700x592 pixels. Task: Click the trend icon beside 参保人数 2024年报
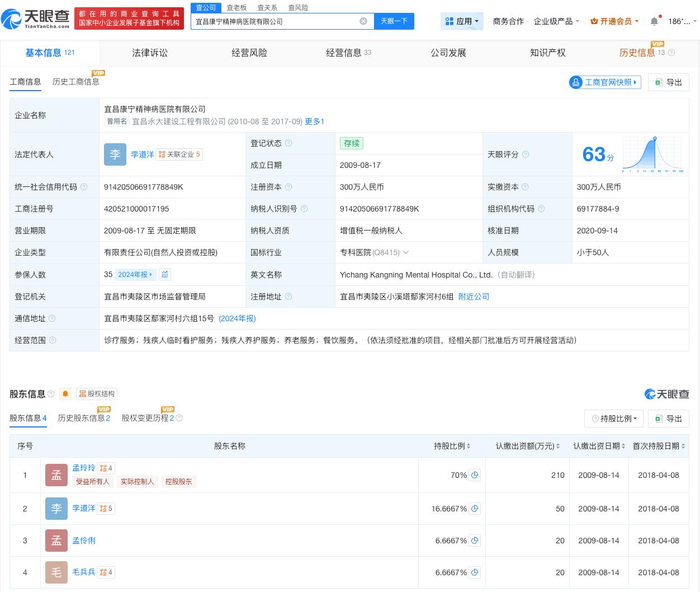(164, 274)
